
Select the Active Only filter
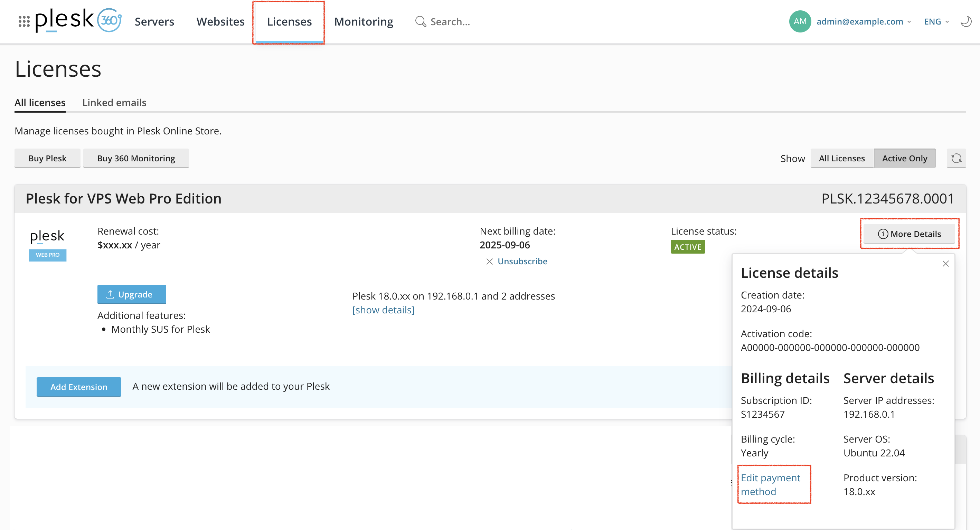904,158
